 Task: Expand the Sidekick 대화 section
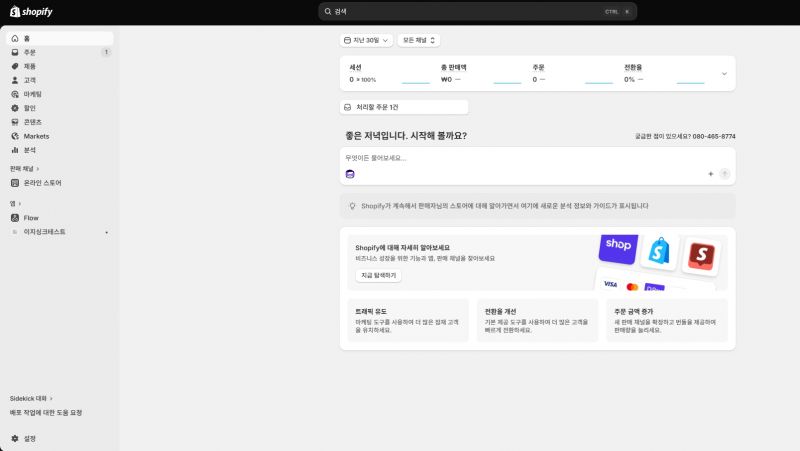(x=31, y=398)
